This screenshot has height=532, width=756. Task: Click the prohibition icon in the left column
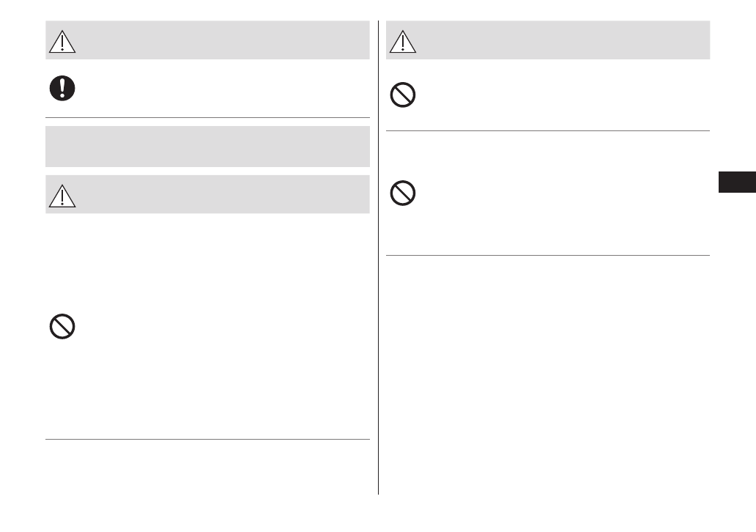(x=62, y=326)
